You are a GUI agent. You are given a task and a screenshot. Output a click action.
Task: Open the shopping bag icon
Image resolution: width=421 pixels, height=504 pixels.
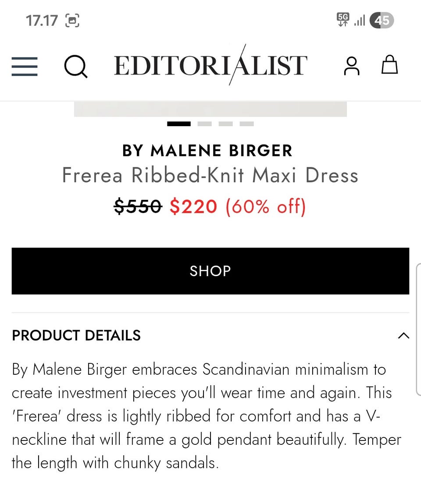pos(389,64)
